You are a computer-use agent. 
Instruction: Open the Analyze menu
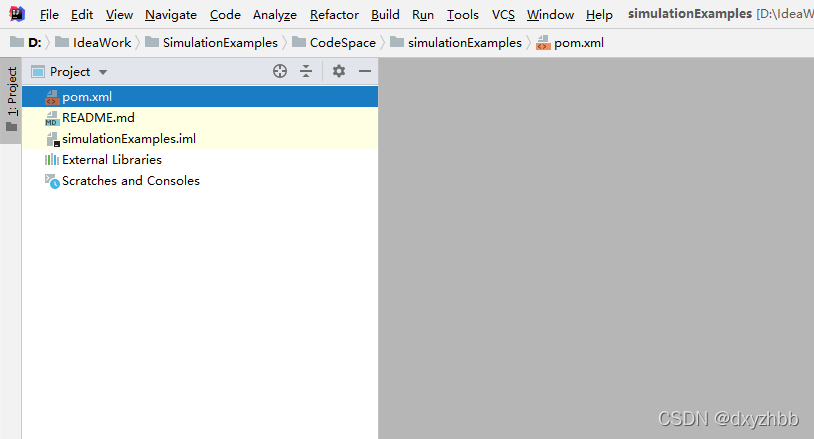(275, 15)
